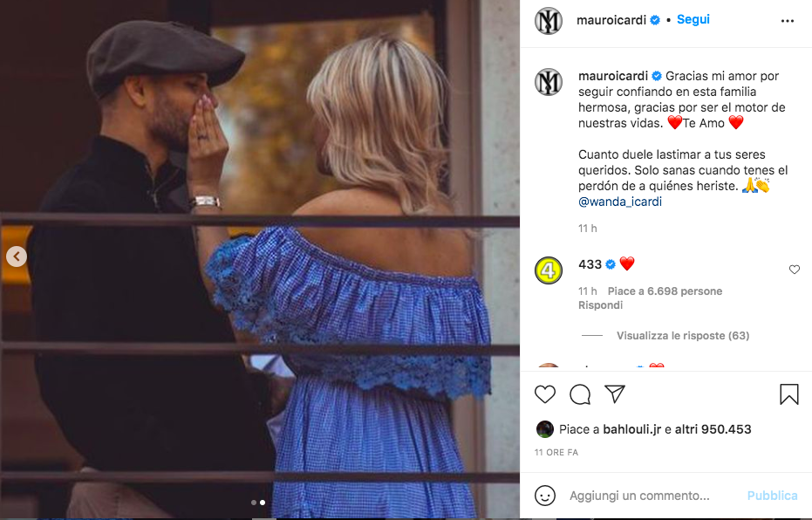Select the first carousel dot indicator
Viewport: 812px width, 520px height.
(x=254, y=503)
